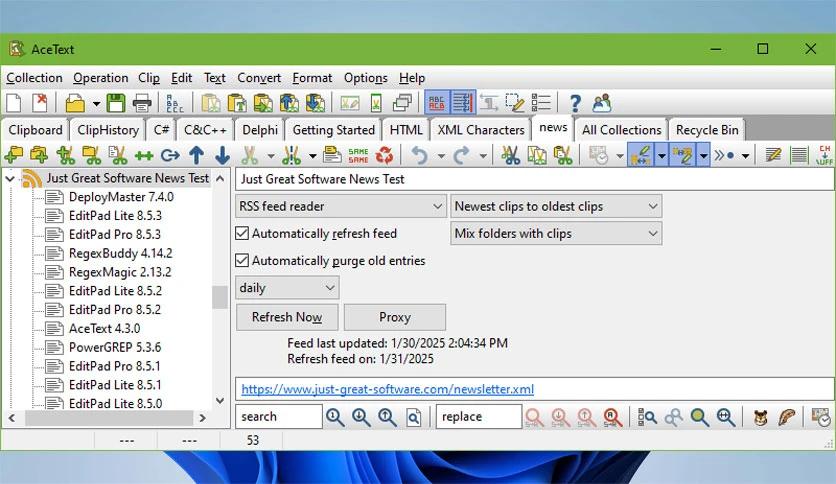This screenshot has height=484, width=836.
Task: Click the close collection icon with red X
Action: coord(40,103)
